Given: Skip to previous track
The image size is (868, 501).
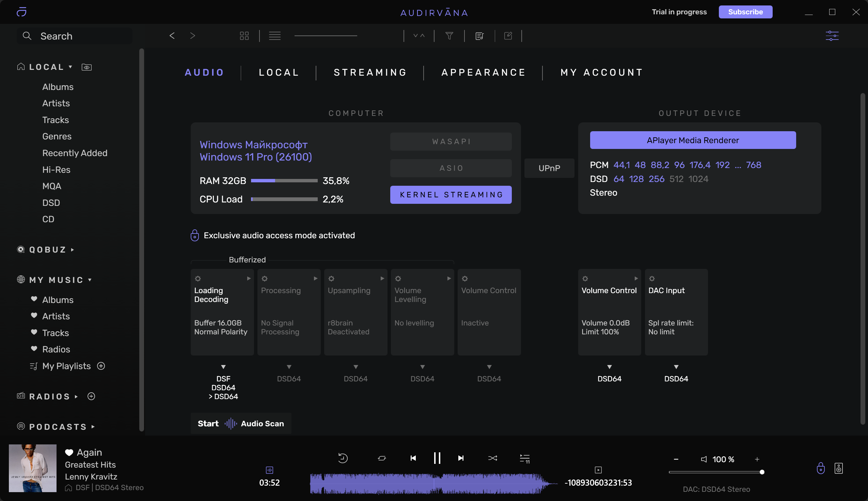Looking at the screenshot, I should coord(413,458).
